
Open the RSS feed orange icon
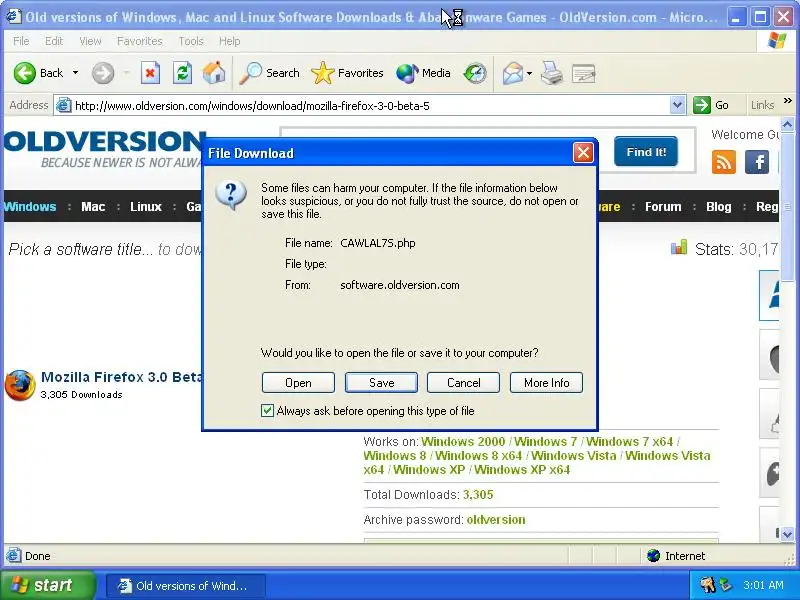coord(723,162)
